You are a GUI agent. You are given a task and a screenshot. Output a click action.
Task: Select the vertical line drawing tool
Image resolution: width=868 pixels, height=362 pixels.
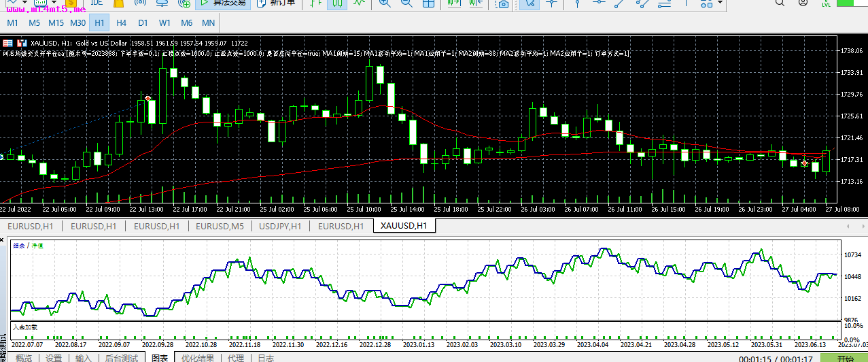point(578,3)
